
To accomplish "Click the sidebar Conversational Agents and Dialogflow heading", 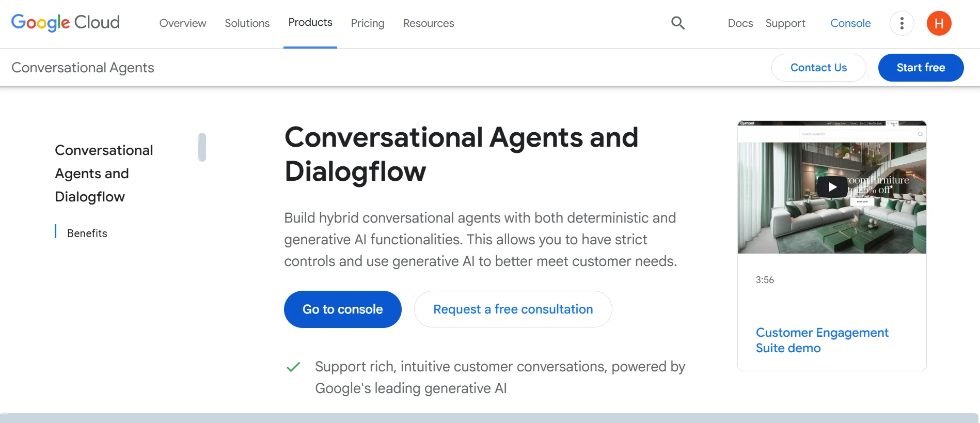I will point(104,174).
